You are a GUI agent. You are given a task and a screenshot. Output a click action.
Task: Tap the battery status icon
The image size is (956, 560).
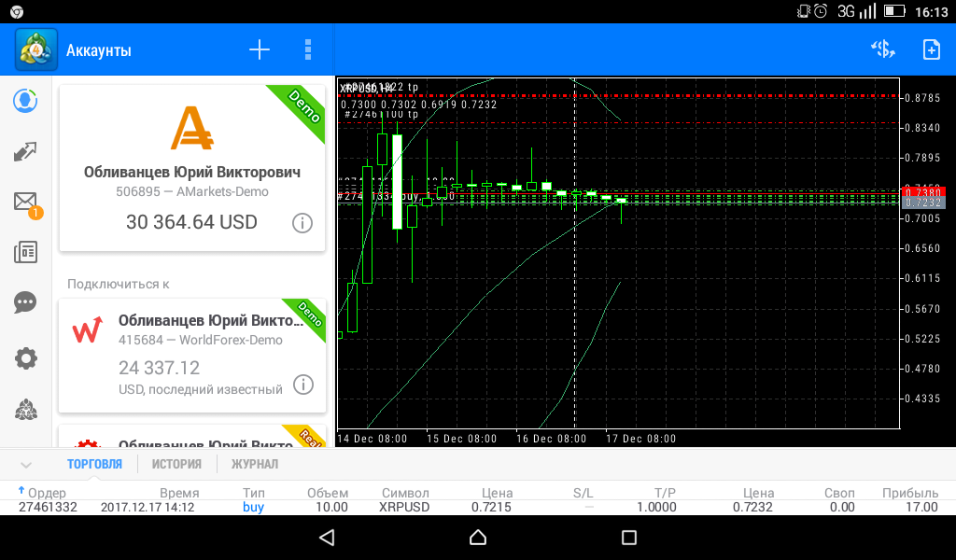[x=894, y=11]
